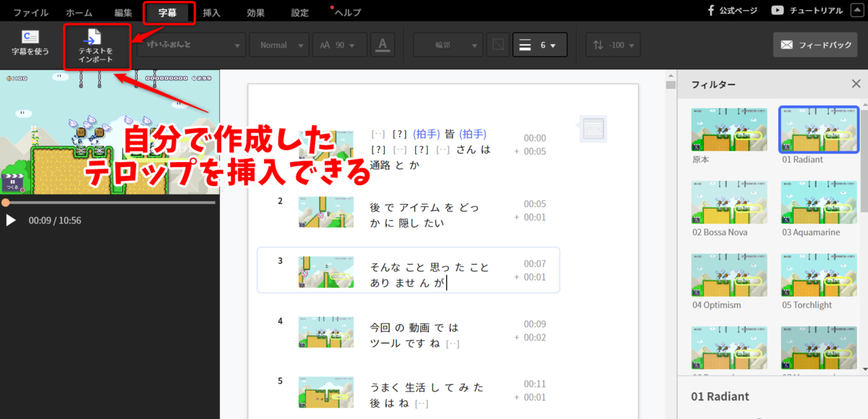
Task: Click the 00:09 timestamp of clip 4
Action: [x=535, y=324]
